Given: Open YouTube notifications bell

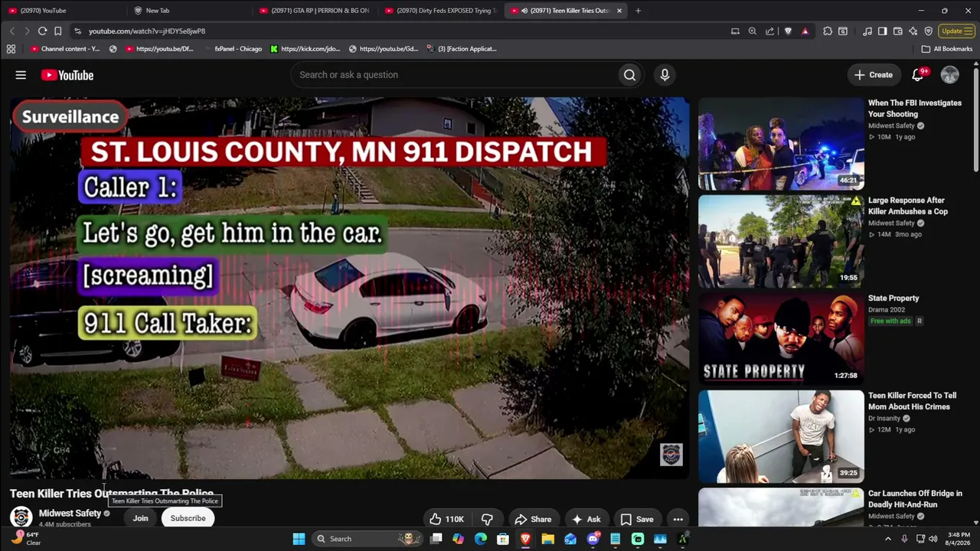Looking at the screenshot, I should point(918,75).
